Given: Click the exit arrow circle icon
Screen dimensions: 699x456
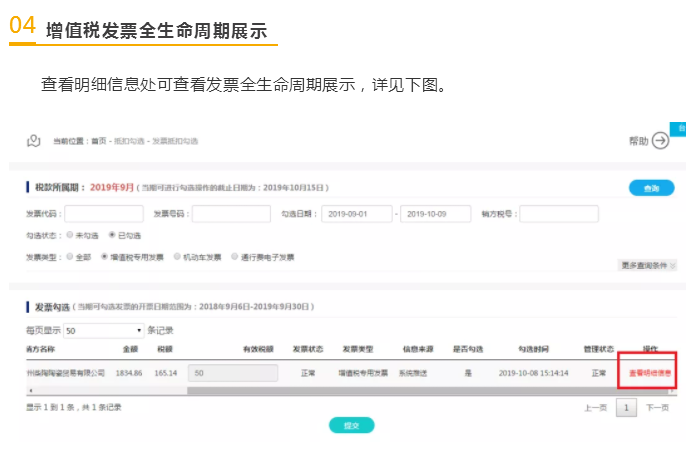Looking at the screenshot, I should [661, 141].
